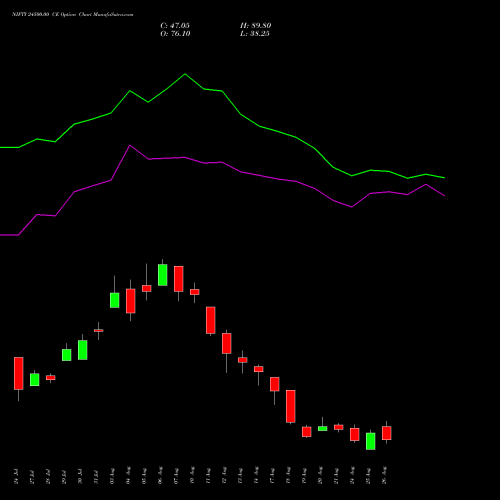Click the '10 Aug' date axis label
Viewport: 500px width, 500px height.
192,476
